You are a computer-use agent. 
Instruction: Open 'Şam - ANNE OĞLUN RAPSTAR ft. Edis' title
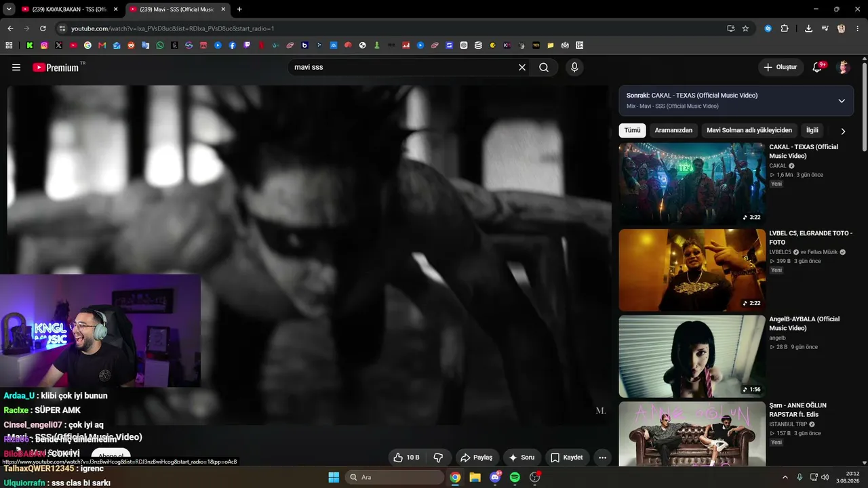[797, 410]
